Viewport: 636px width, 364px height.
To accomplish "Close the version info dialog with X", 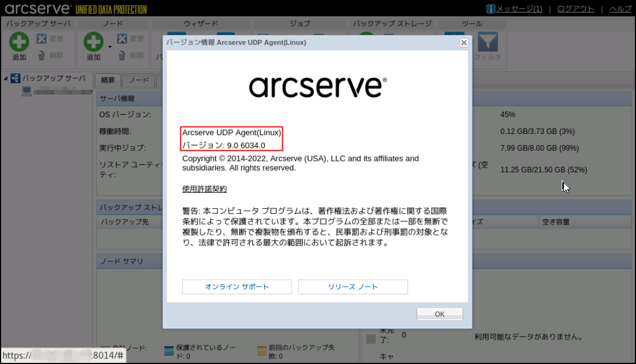I will point(464,43).
